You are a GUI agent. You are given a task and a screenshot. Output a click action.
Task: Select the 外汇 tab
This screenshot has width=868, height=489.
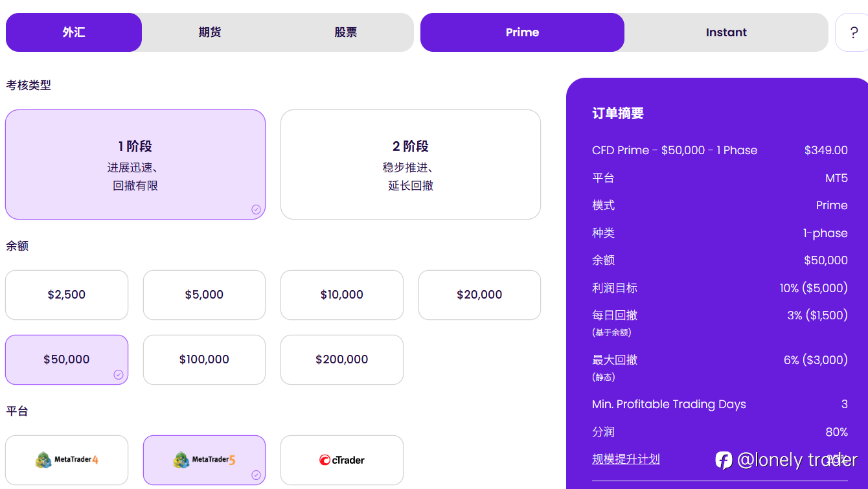tap(74, 32)
